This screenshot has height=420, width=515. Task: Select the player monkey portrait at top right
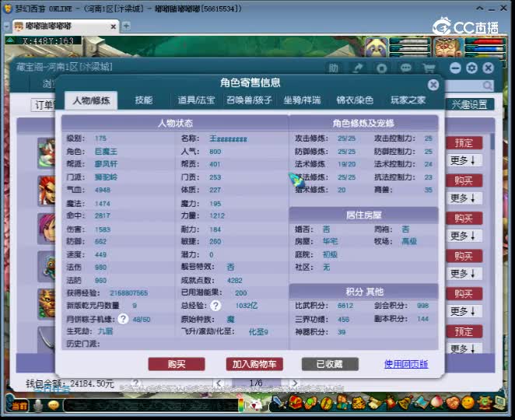[448, 47]
